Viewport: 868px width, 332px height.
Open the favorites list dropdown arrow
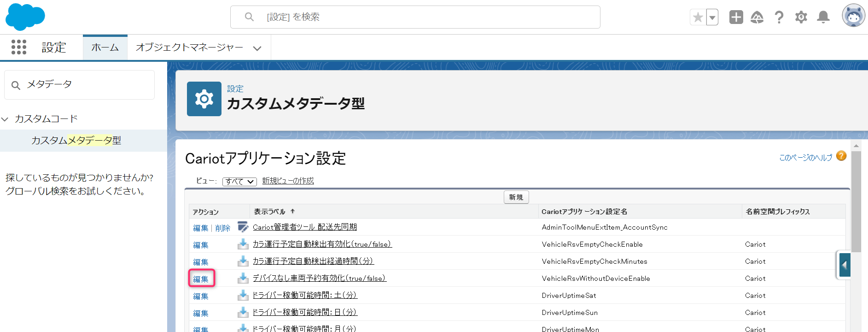pos(712,18)
